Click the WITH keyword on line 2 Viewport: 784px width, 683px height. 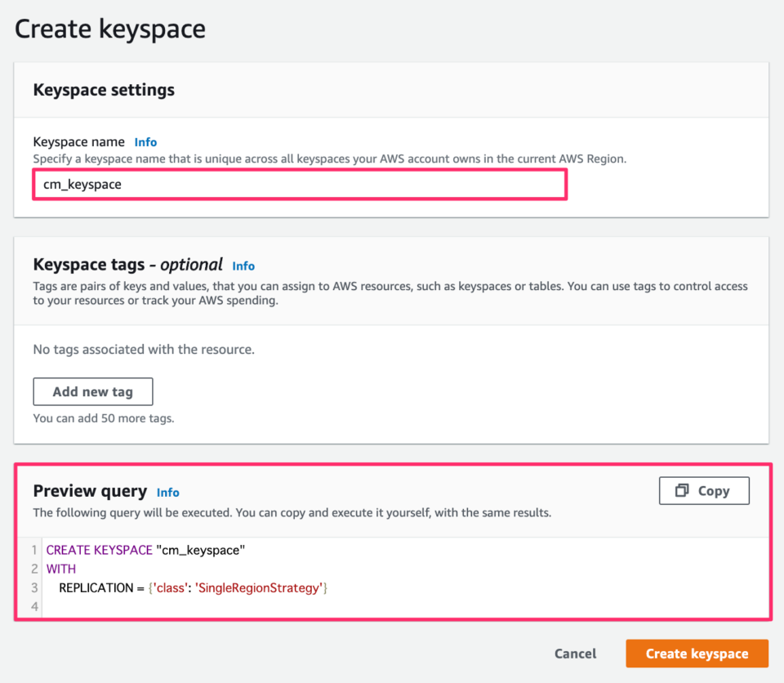coord(61,569)
